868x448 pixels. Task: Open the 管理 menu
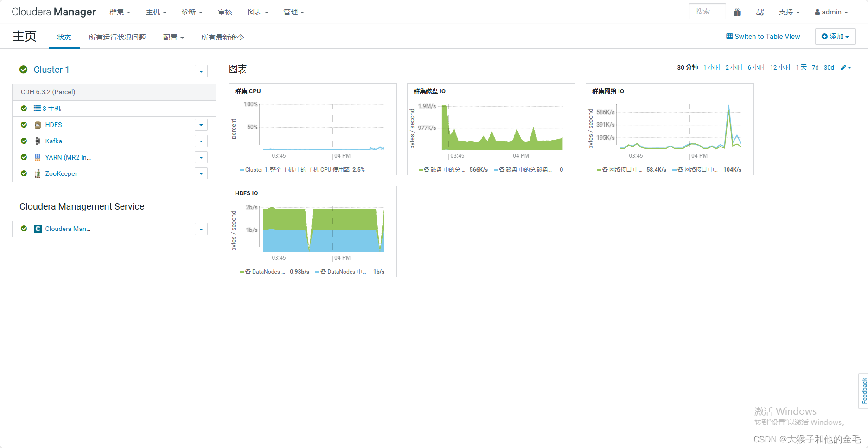[294, 12]
